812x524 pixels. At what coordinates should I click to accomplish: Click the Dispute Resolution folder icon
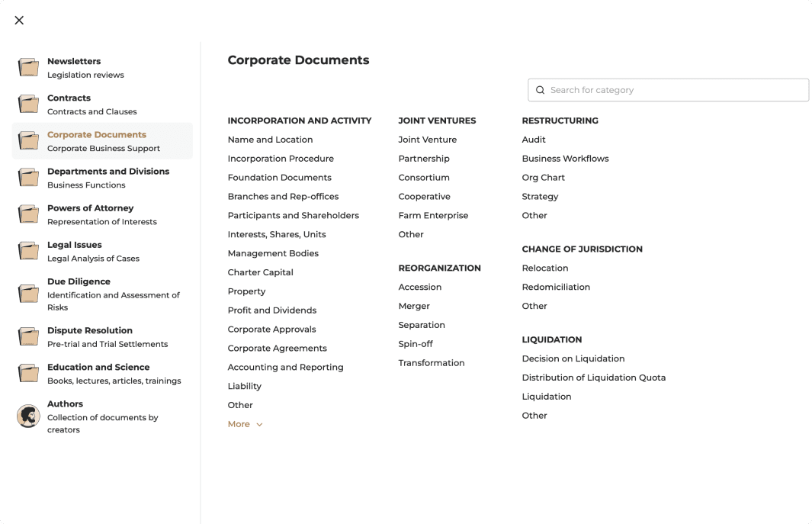pyautogui.click(x=28, y=336)
